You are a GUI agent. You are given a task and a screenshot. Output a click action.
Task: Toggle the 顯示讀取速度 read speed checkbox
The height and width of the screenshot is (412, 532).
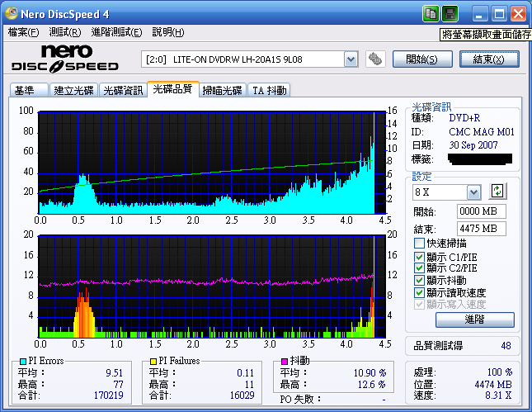tap(419, 292)
